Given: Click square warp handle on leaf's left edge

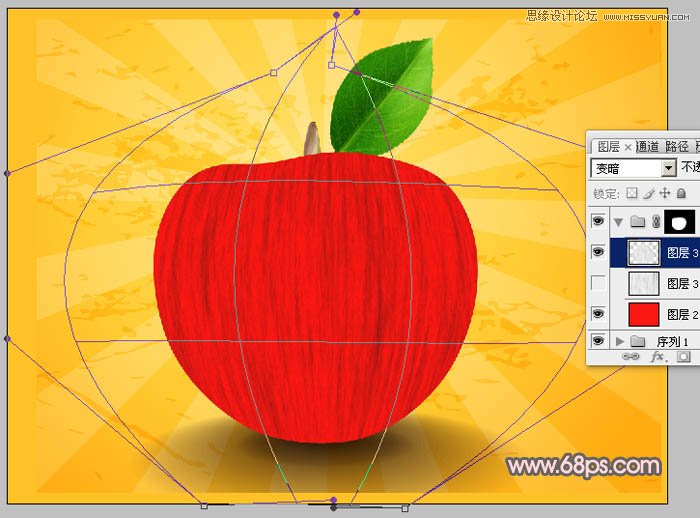Looking at the screenshot, I should 331,66.
